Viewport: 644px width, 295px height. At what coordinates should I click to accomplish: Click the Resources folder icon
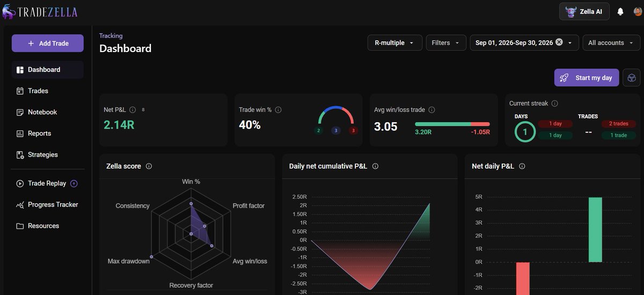[20, 226]
